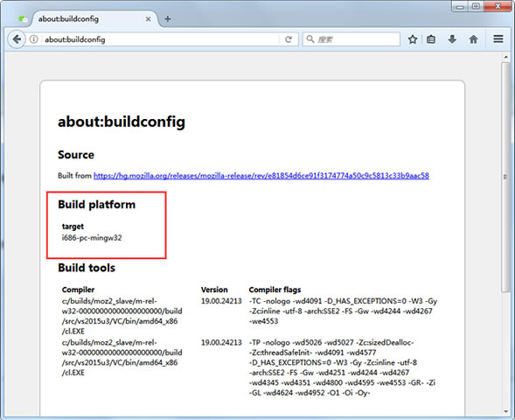Open the site information icon in address bar

tap(33, 39)
